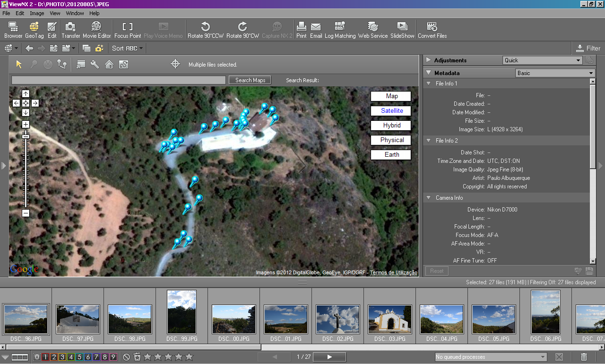The height and width of the screenshot is (364, 605).
Task: Click the Filter button
Action: pos(588,48)
